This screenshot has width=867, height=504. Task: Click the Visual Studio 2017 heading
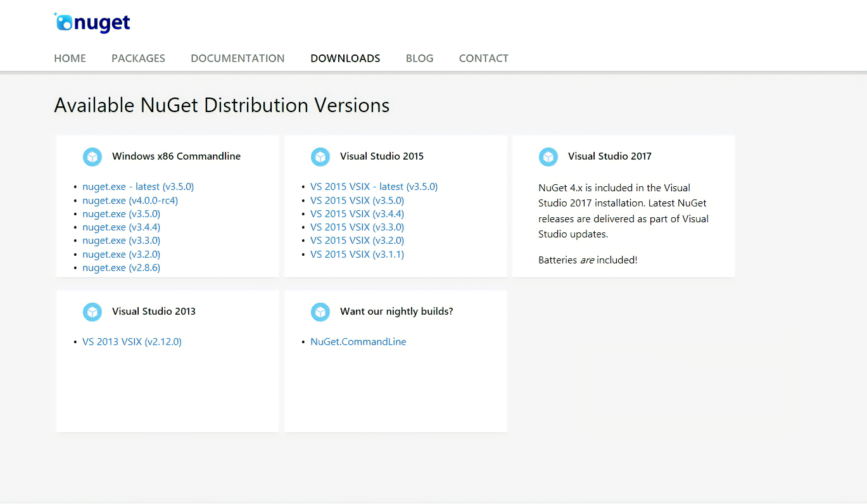click(x=610, y=156)
